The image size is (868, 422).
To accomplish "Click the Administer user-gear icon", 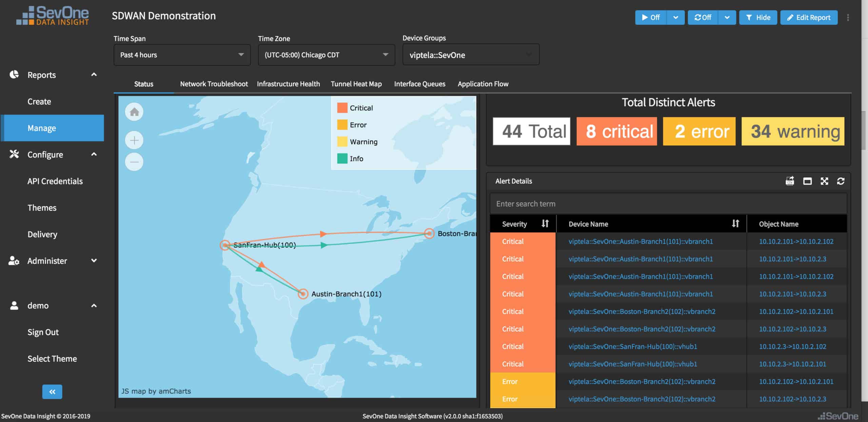I will click(x=14, y=260).
